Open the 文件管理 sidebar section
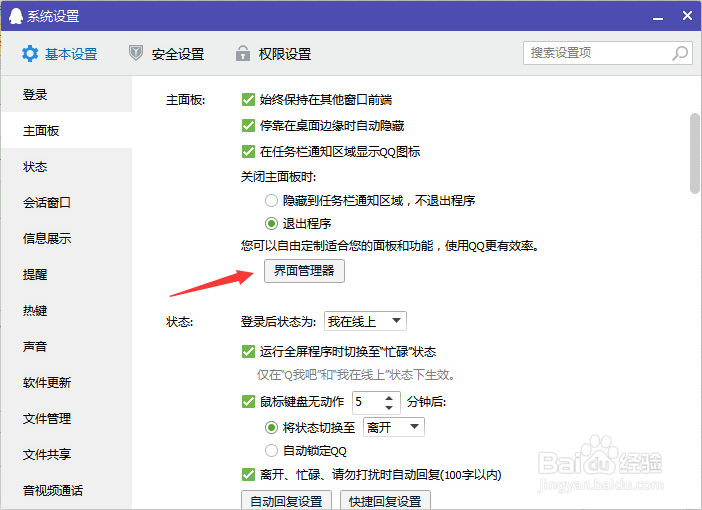Viewport: 702px width, 510px height. 66,418
